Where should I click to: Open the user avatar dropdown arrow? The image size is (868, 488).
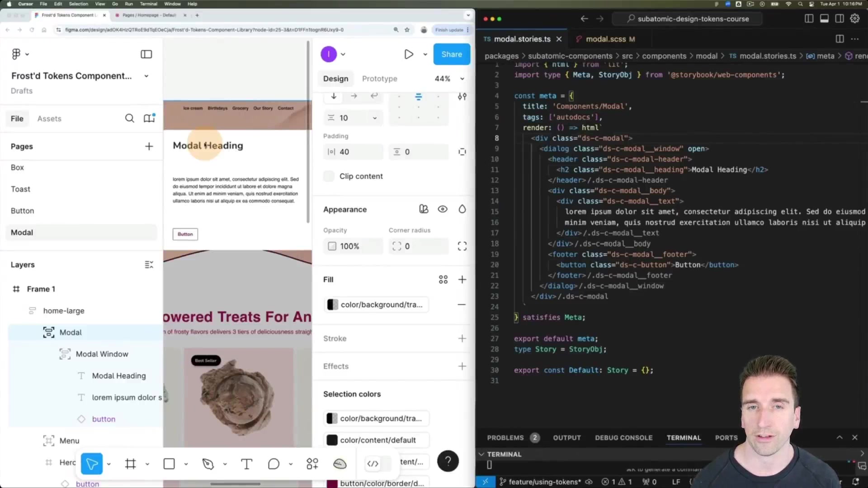343,54
